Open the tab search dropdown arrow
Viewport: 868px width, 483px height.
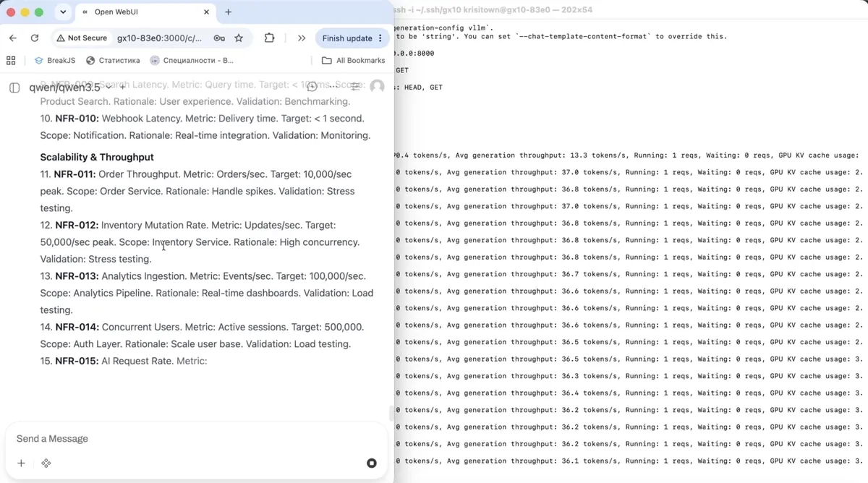[62, 12]
